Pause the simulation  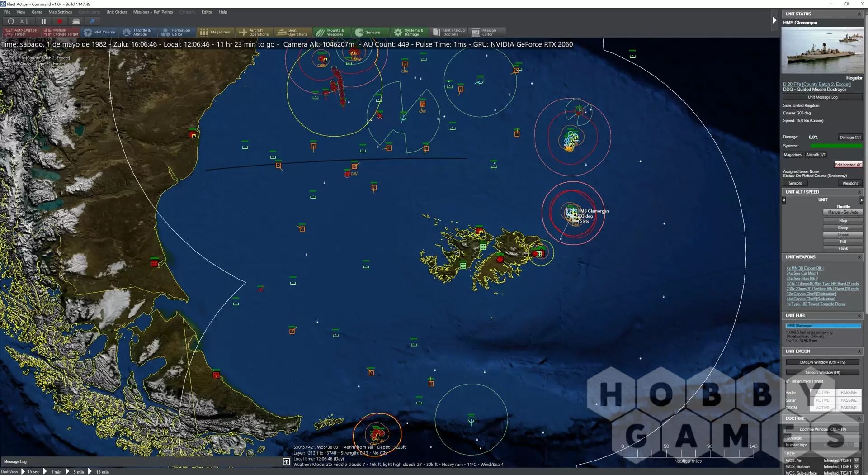pos(43,21)
